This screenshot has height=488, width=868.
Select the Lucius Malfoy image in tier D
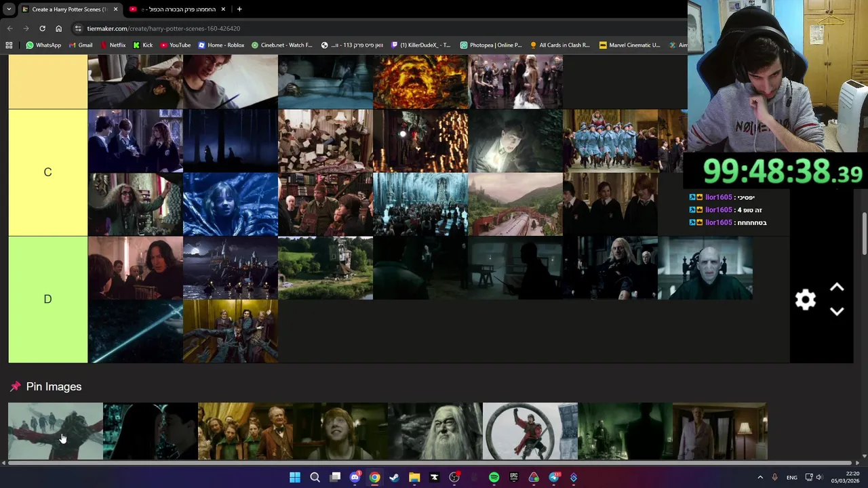pyautogui.click(x=610, y=268)
